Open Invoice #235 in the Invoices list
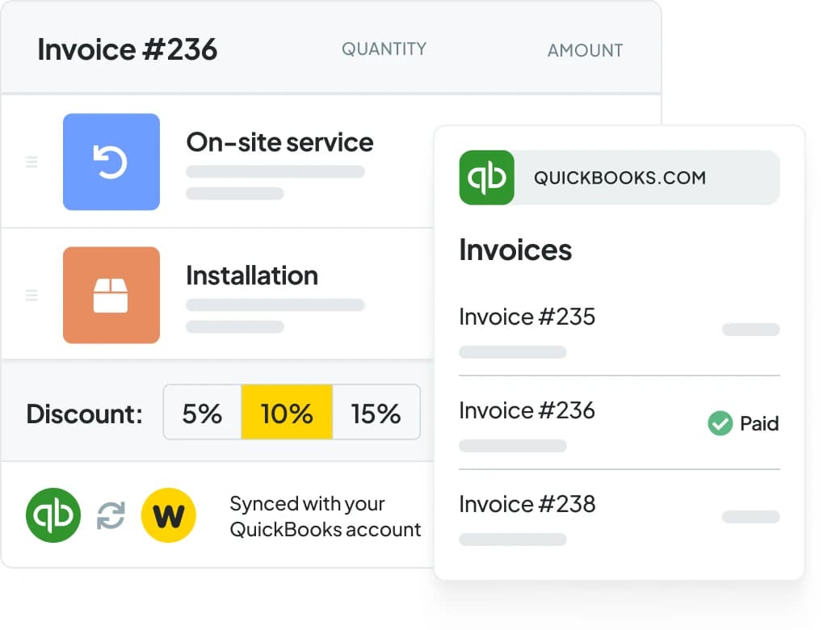 point(619,330)
